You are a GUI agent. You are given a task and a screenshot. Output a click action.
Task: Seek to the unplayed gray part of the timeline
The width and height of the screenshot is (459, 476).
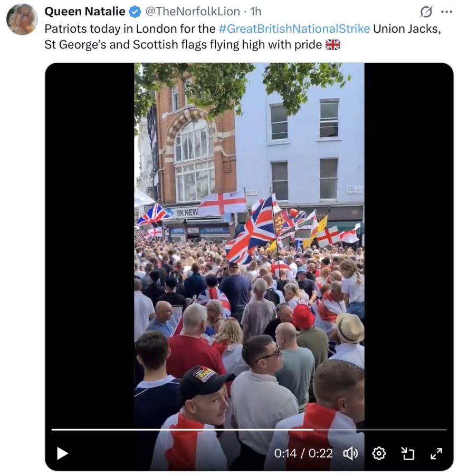[x=380, y=430]
